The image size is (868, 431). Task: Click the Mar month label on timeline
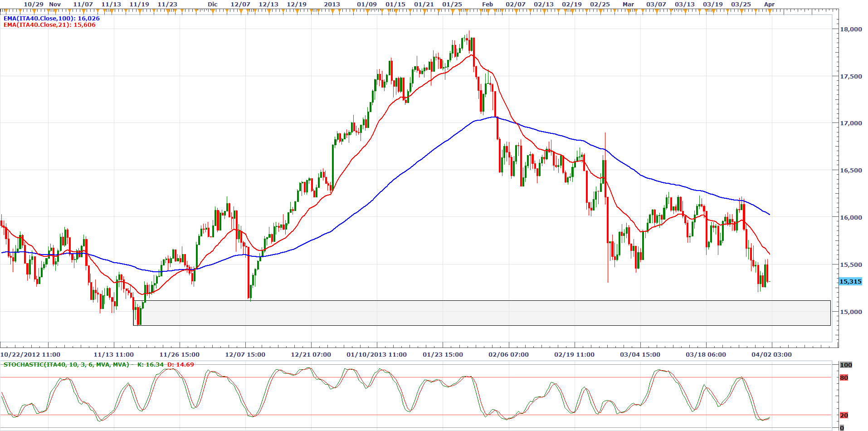pos(628,4)
